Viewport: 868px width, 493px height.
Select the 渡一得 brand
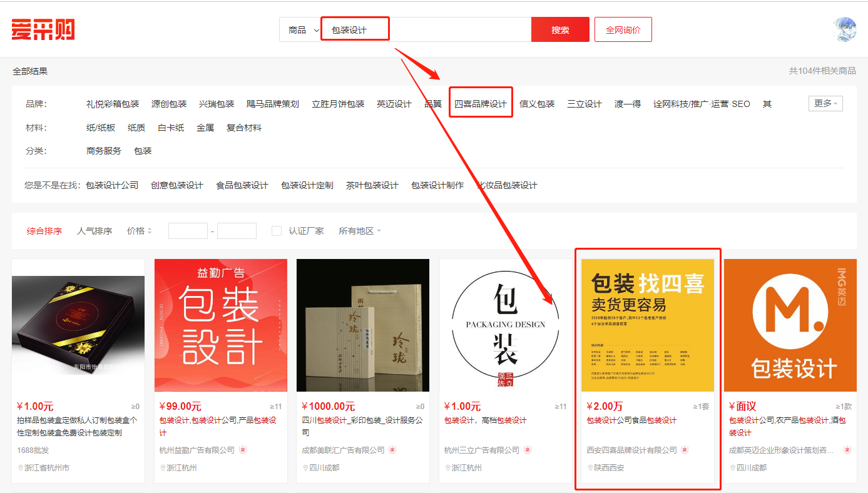click(628, 104)
